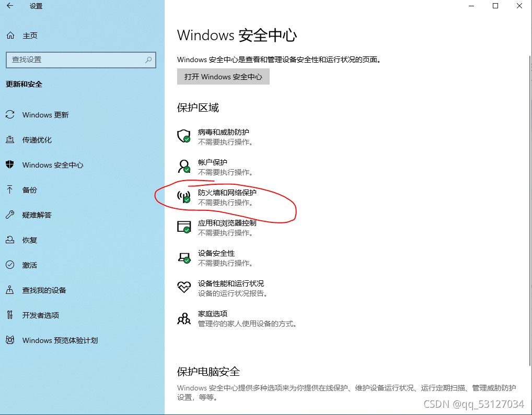Open Windows 预览体验计划 page
532x415 pixels.
click(x=82, y=340)
